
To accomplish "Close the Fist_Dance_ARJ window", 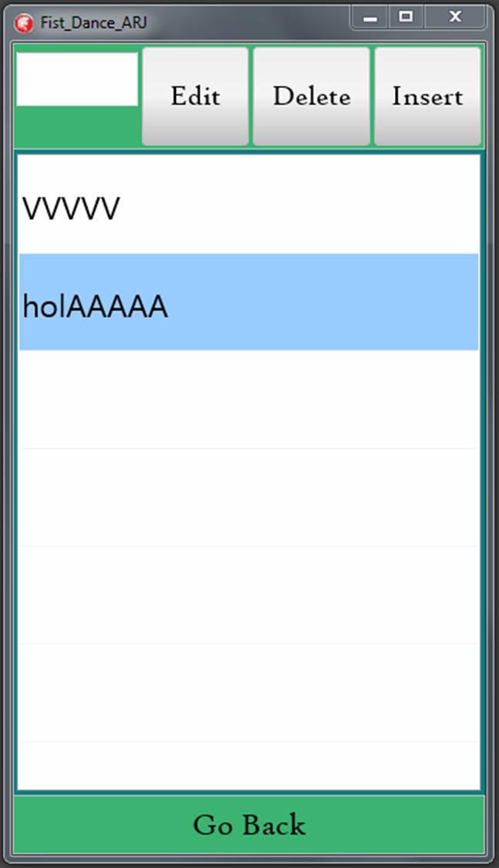I will click(455, 18).
